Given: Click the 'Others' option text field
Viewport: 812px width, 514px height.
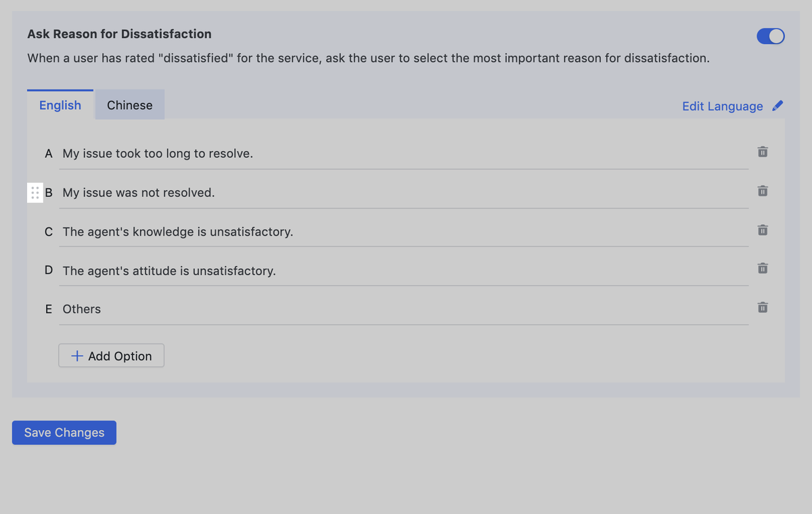Looking at the screenshot, I should coord(403,309).
